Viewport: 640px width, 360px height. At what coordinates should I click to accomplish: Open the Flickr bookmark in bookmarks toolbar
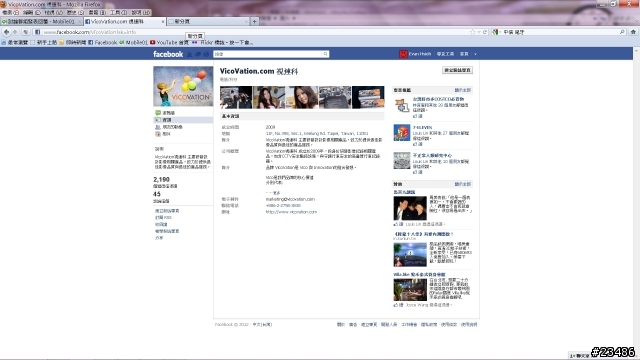pos(222,42)
